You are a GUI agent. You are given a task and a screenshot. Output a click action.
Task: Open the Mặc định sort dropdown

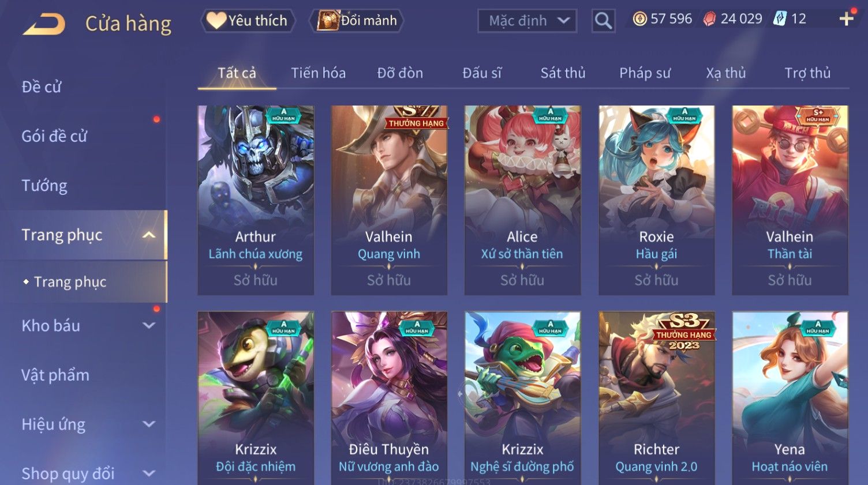tap(527, 21)
